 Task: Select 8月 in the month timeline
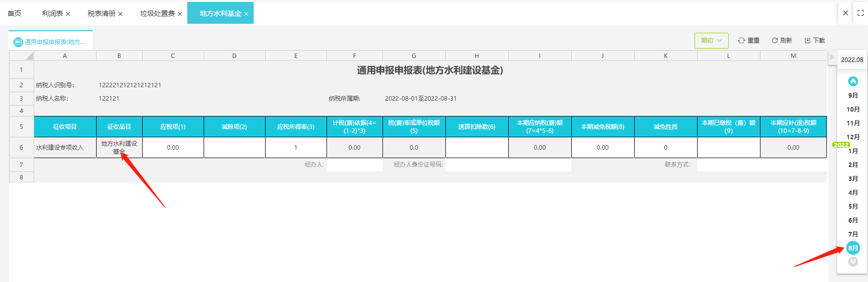[853, 248]
